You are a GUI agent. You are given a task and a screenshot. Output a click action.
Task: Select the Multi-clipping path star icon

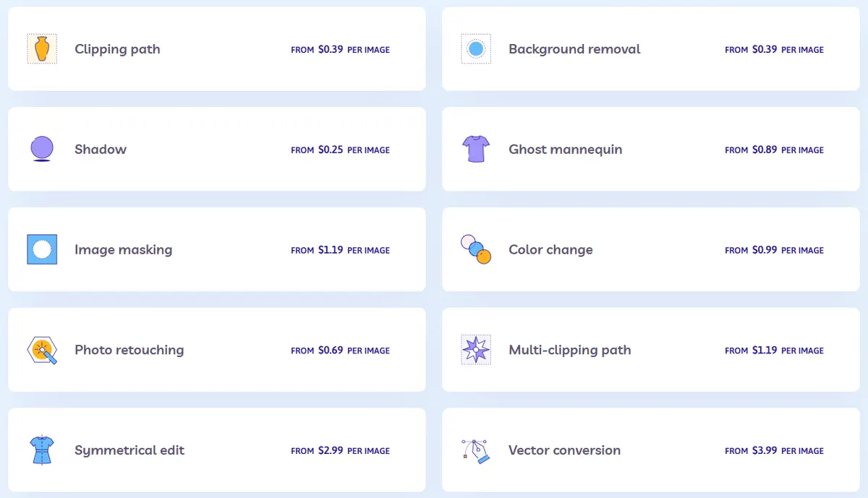476,350
